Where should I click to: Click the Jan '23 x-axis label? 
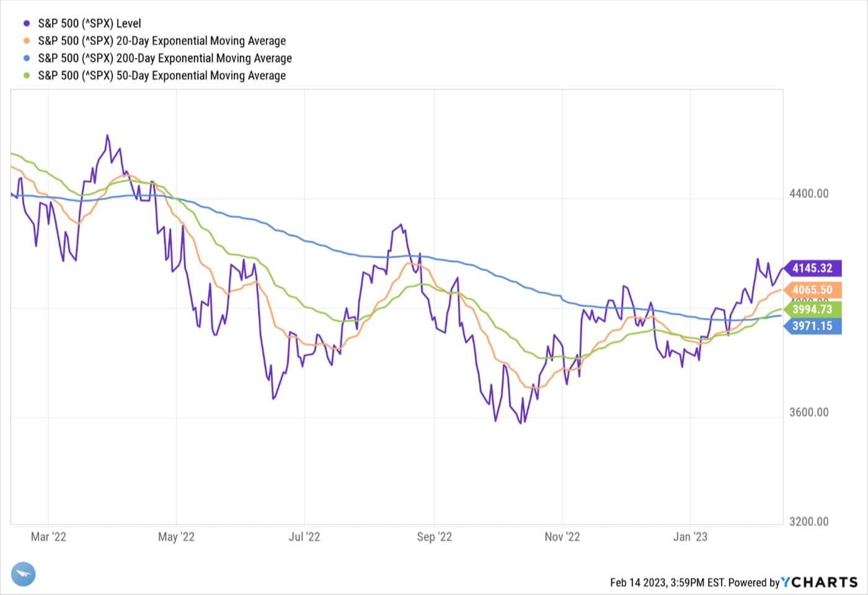pos(690,537)
